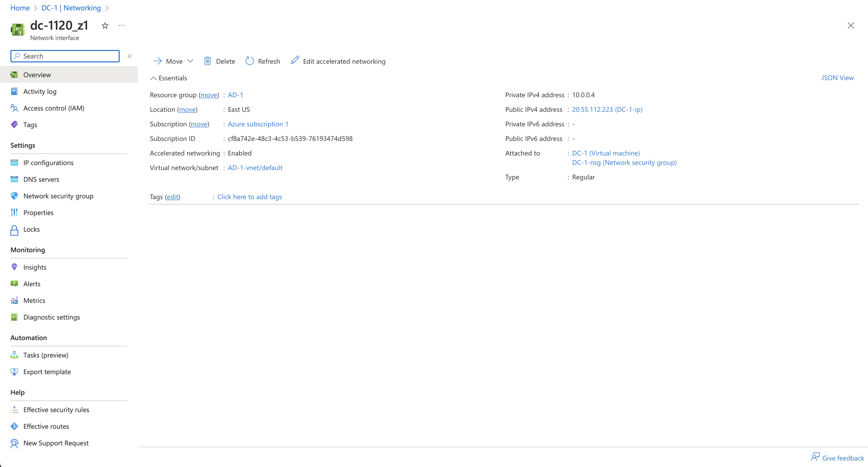This screenshot has width=868, height=467.
Task: Click the network interface resource icon
Action: click(17, 29)
